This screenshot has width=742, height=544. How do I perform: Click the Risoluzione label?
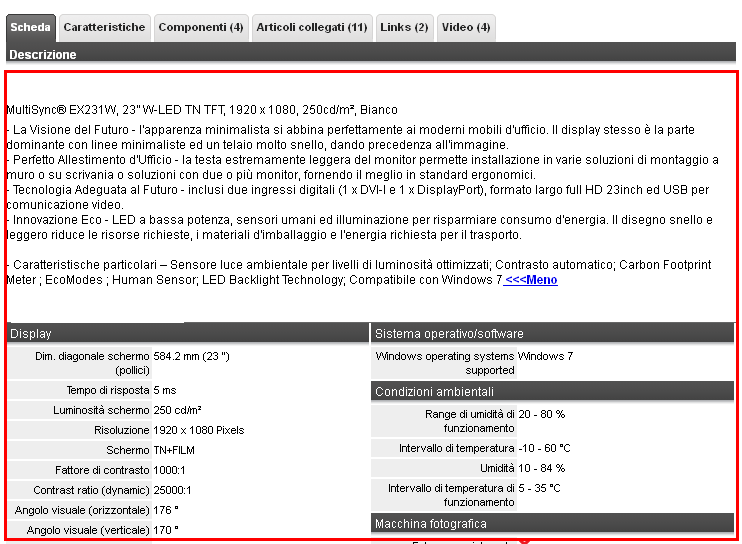(x=122, y=430)
